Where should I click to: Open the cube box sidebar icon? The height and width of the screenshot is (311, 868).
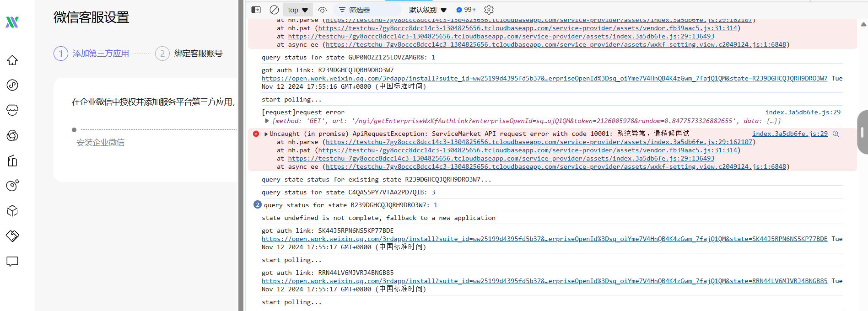(12, 211)
